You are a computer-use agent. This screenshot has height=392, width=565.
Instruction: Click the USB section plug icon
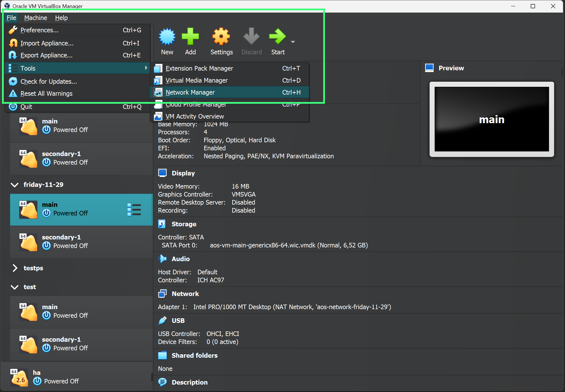(162, 321)
